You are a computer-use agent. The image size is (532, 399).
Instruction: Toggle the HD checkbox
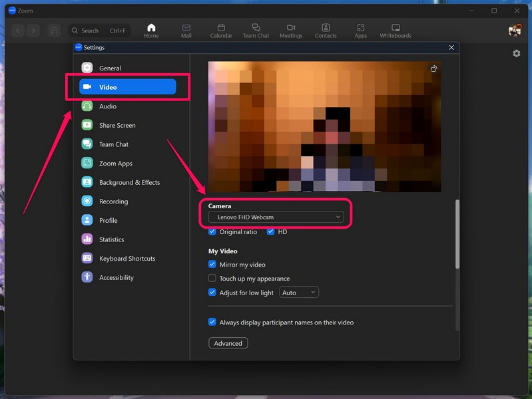pyautogui.click(x=271, y=232)
